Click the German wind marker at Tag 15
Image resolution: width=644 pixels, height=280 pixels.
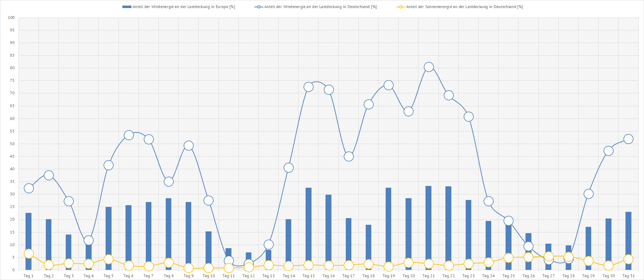point(308,87)
